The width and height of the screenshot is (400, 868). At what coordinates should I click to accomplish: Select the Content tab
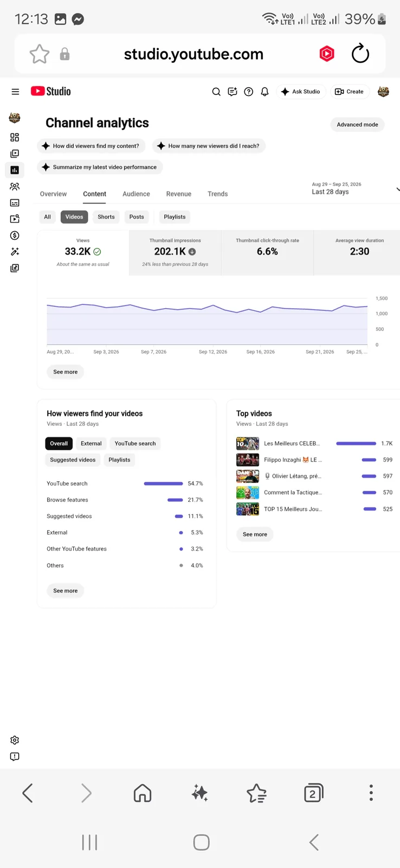[94, 194]
